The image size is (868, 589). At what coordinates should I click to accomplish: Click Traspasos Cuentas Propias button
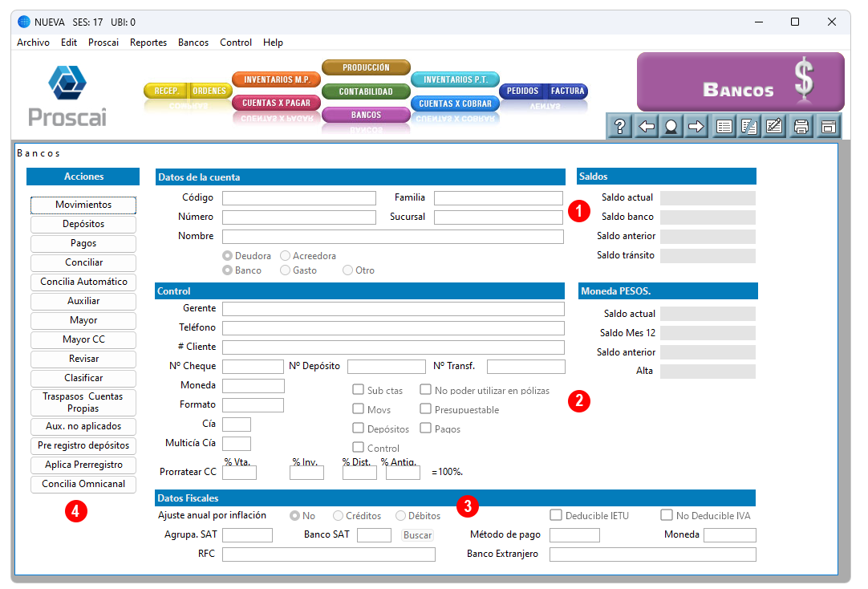[83, 403]
